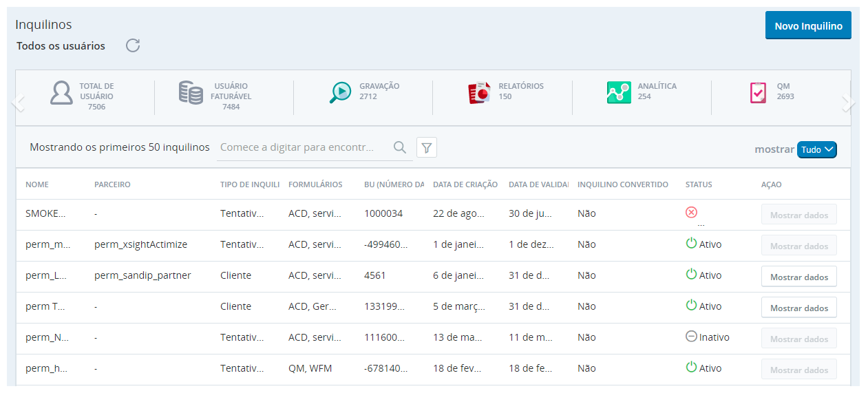Viewport: 868px width, 413px height.
Task: Click the red error status icon for SMOKE row
Action: tap(692, 212)
